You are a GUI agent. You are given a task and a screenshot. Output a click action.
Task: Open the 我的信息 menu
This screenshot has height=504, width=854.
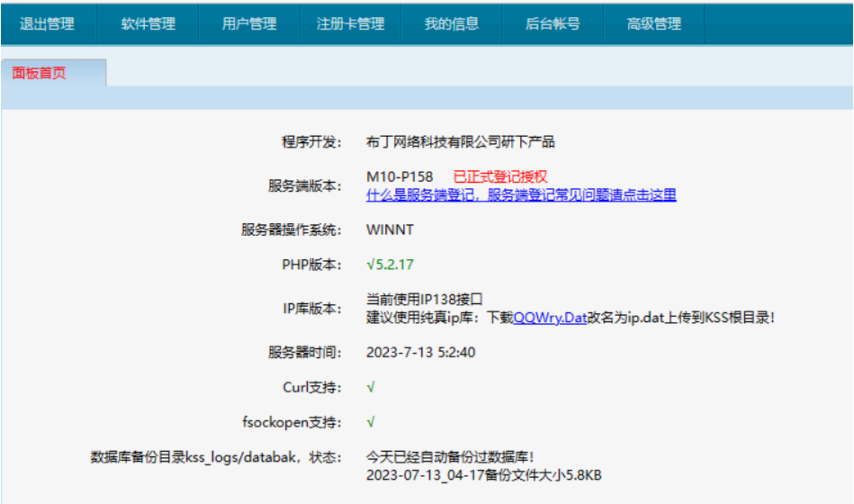452,24
